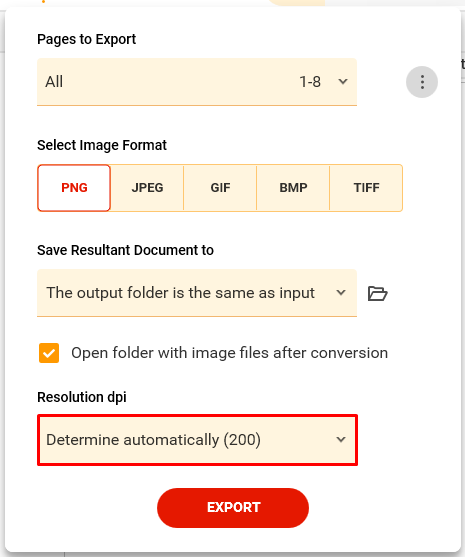Click the Open folder after conversion label

(x=229, y=353)
